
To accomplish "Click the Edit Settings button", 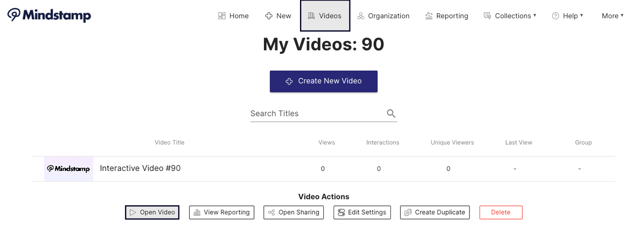I will click(x=362, y=212).
